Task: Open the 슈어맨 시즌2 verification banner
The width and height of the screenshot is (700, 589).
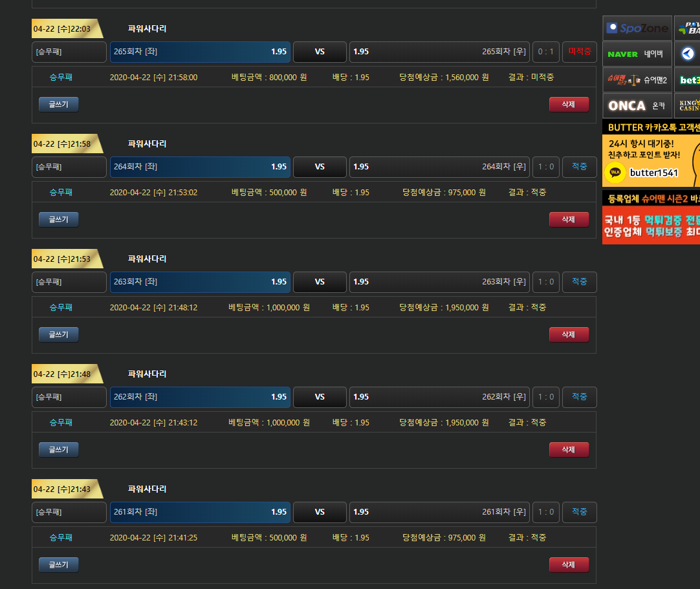Action: [651, 217]
